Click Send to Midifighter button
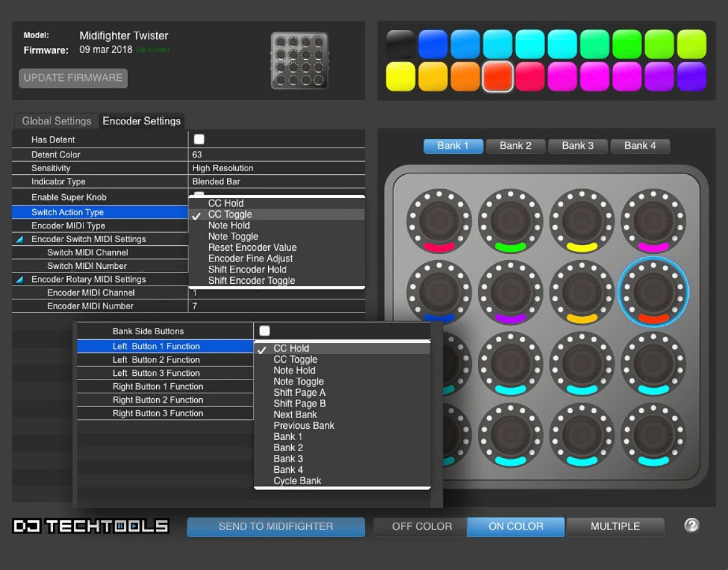Viewport: 728px width, 570px height. coord(276,526)
